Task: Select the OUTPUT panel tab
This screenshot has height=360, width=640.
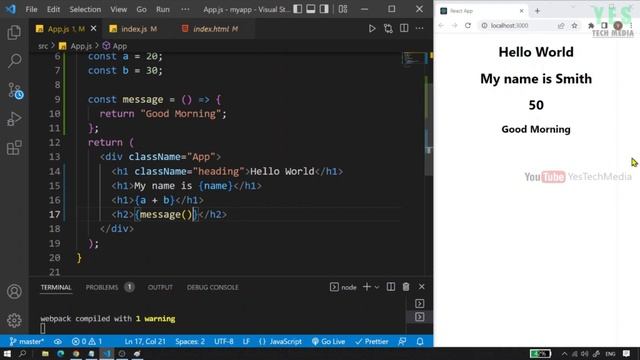Action: [x=160, y=287]
